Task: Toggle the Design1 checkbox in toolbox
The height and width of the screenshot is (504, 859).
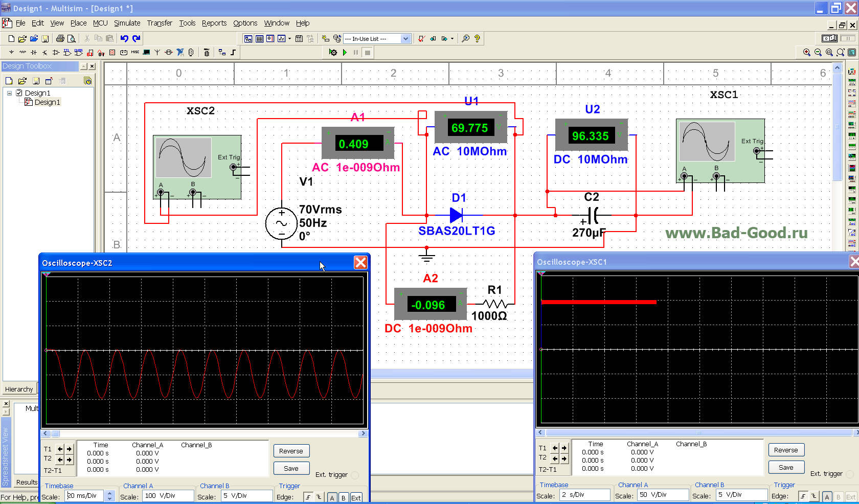Action: pos(19,93)
